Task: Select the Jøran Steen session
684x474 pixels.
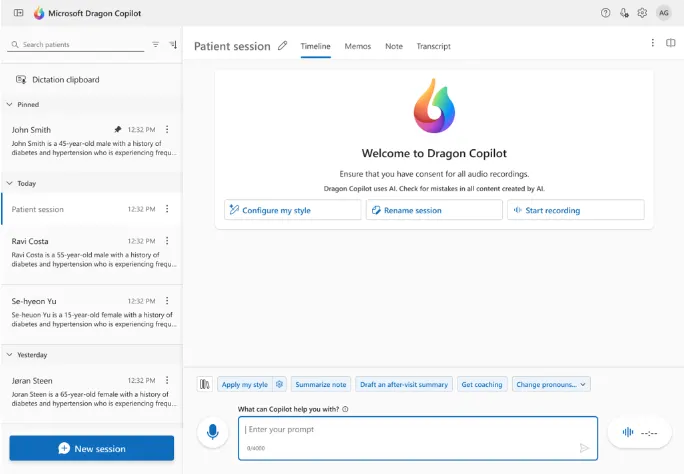Action: click(92, 392)
